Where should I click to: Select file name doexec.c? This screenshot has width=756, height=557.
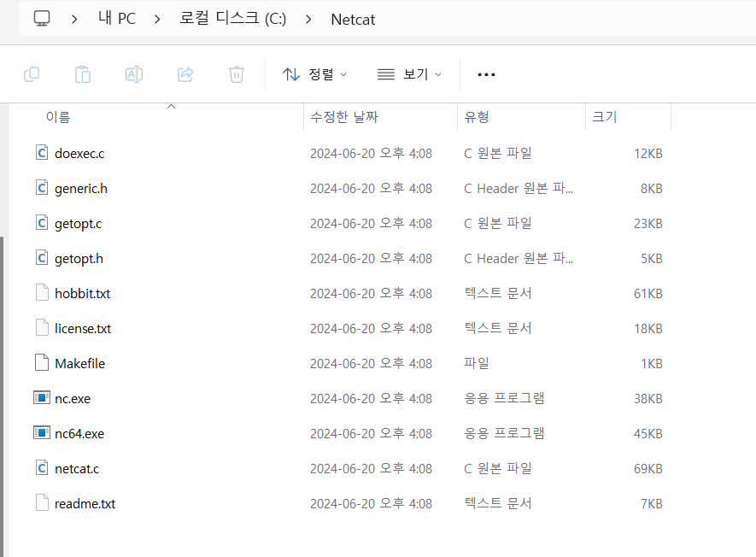pyautogui.click(x=79, y=154)
